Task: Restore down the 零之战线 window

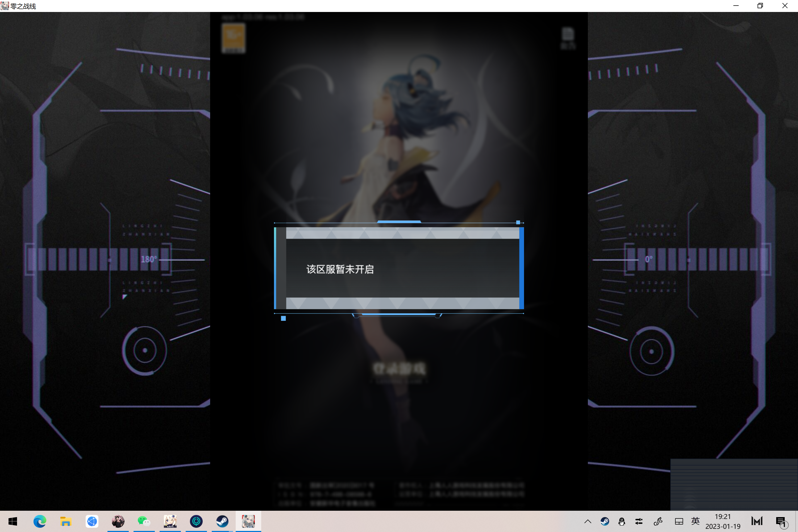Action: point(760,6)
